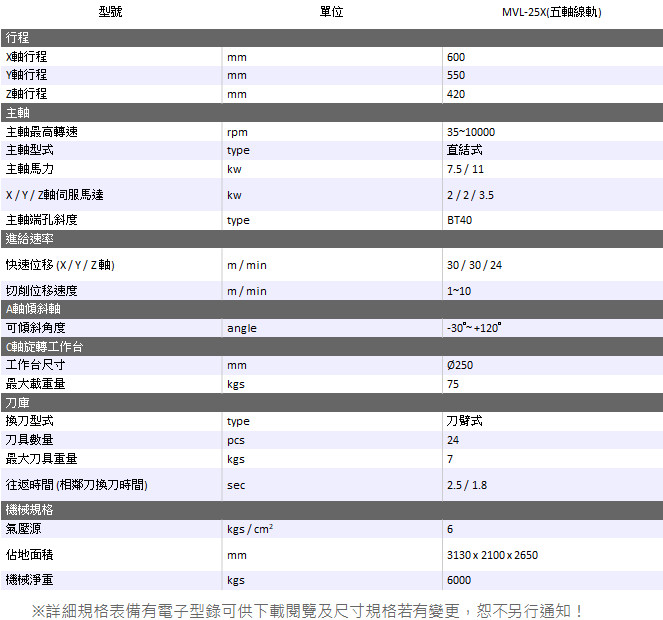Click the sec unit cell
663x620 pixels.
[x=236, y=486]
